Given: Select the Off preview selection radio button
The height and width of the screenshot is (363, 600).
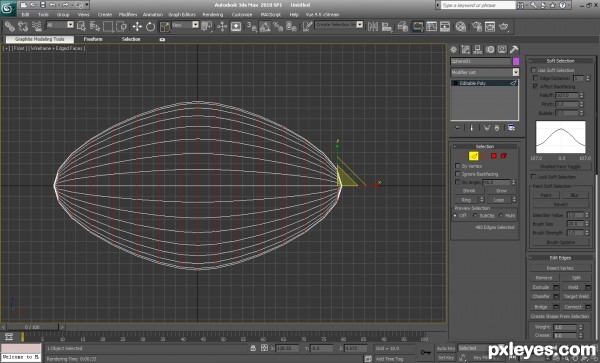Looking at the screenshot, I should coord(455,216).
